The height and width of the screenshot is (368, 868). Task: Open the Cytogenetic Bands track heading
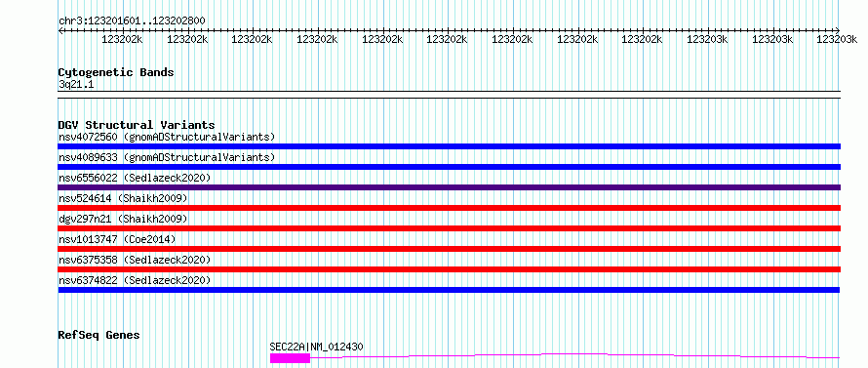pos(116,72)
